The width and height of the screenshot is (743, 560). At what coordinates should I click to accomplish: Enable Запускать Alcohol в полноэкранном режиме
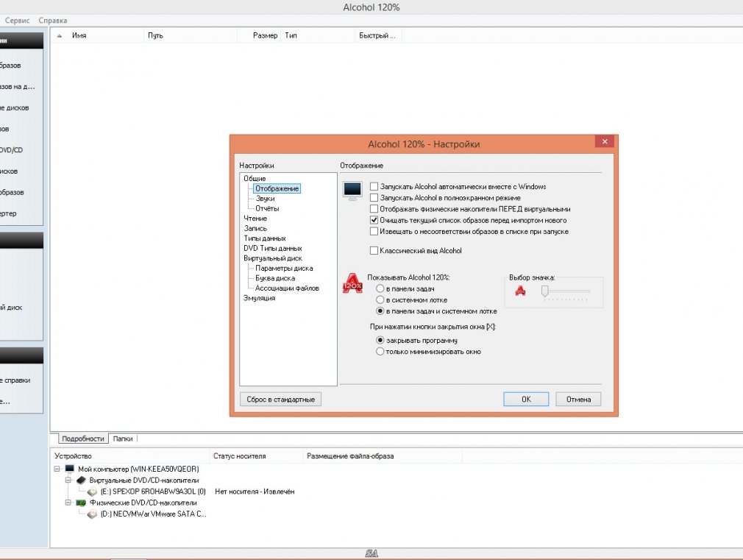[x=374, y=198]
